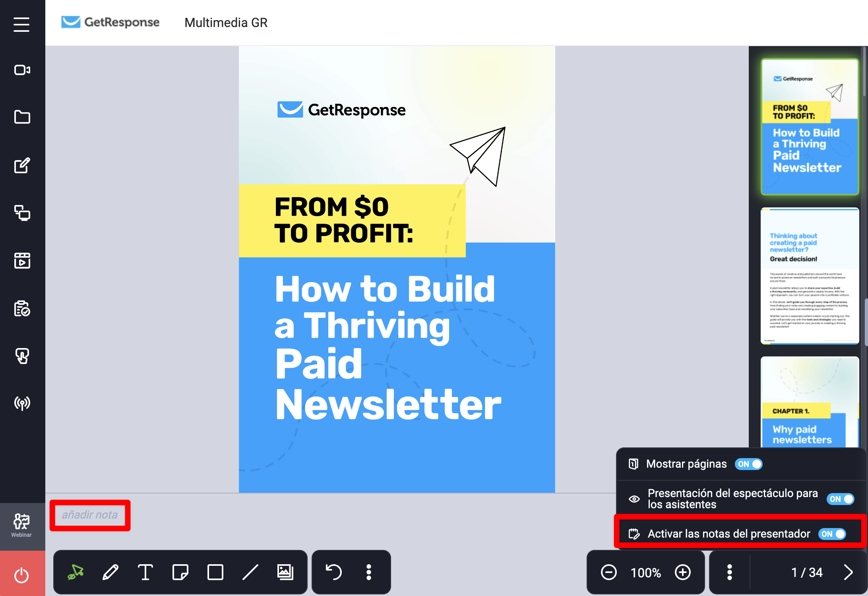Select the text tool
Screen dimensions: 868x596
pyautogui.click(x=145, y=572)
